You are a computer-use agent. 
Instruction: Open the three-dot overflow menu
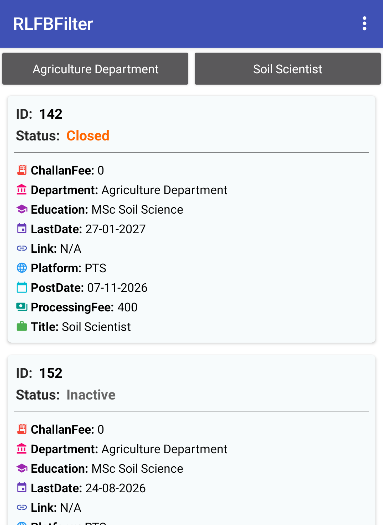364,24
